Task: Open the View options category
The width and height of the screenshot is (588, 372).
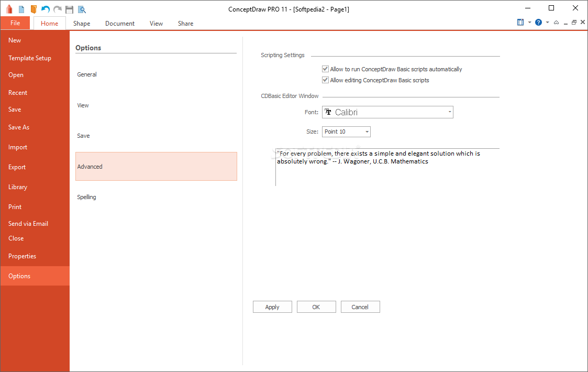Action: 156,105
